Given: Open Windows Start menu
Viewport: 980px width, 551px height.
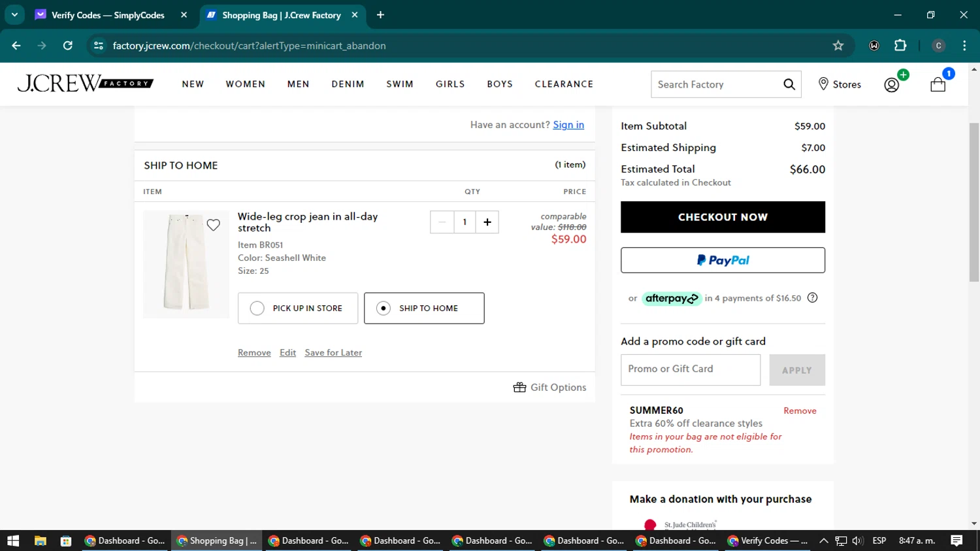Looking at the screenshot, I should click(13, 541).
